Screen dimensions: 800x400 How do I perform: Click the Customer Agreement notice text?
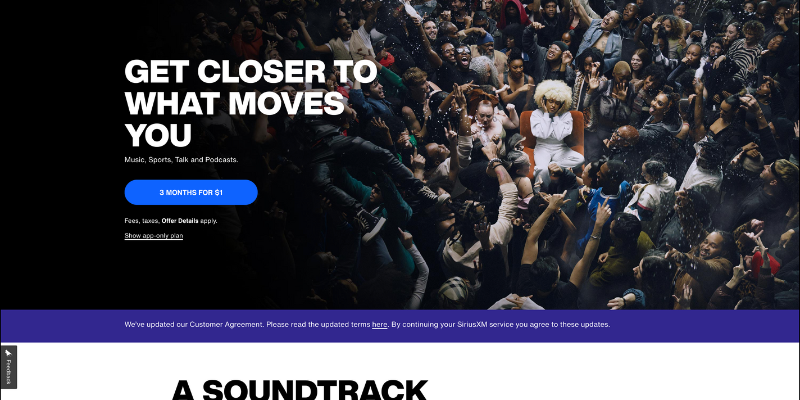(367, 324)
